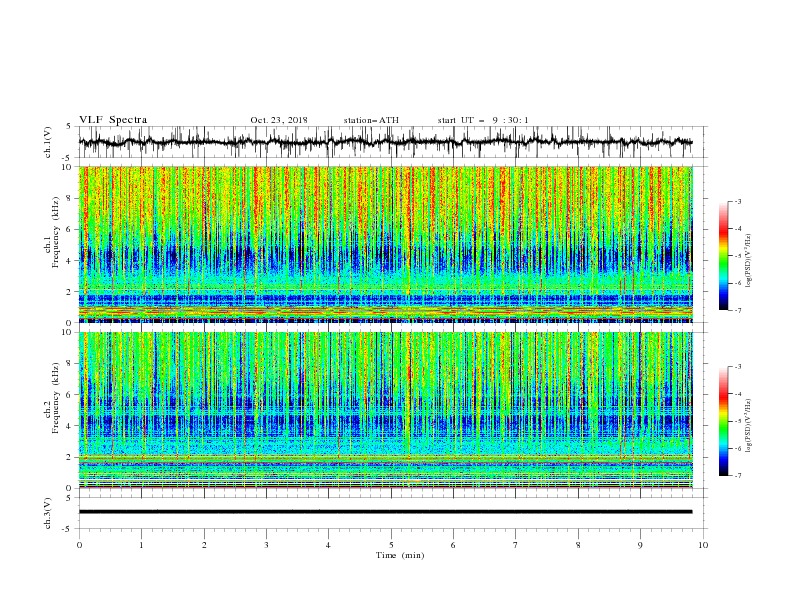The height and width of the screenshot is (612, 792).
Task: Select the "Time (min)" axis title
Action: (x=400, y=555)
